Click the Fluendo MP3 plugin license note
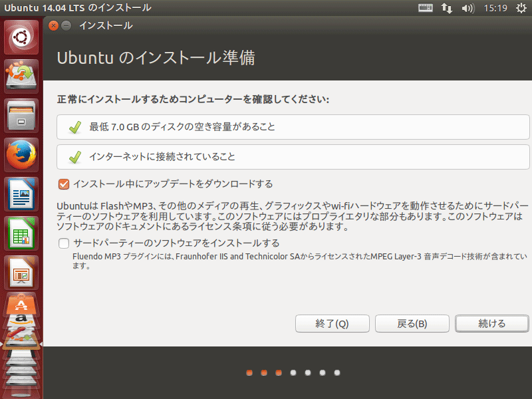 tap(300, 261)
